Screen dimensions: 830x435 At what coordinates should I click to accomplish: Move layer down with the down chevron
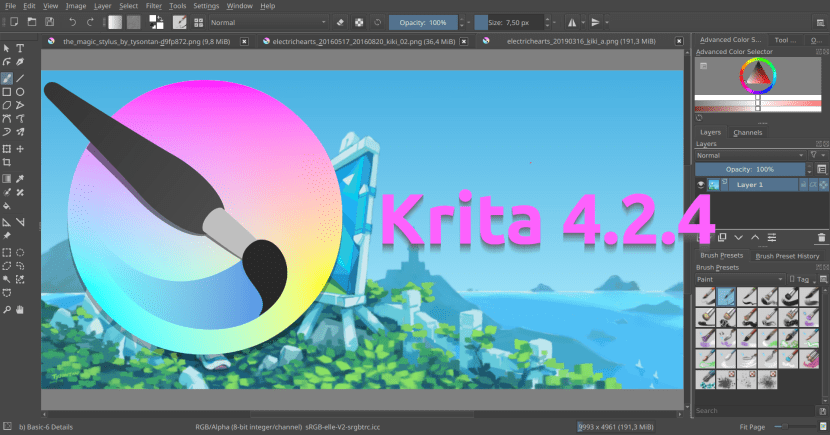738,238
